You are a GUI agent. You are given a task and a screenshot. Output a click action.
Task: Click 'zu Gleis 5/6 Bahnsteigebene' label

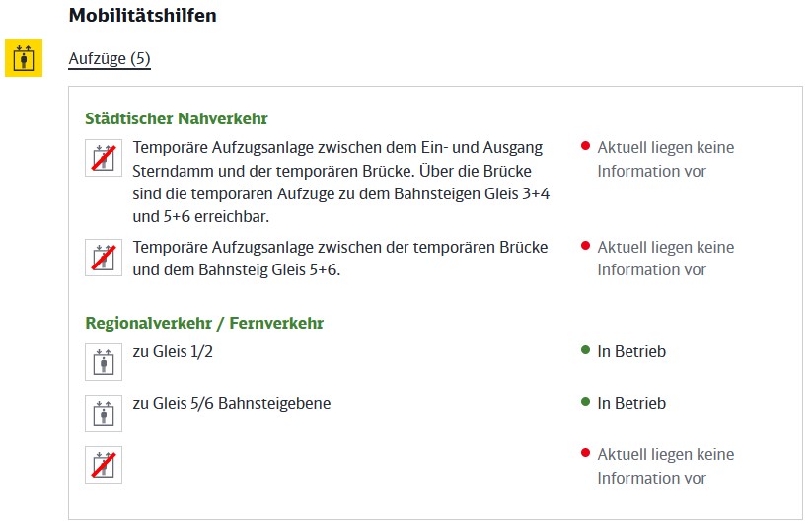tap(232, 403)
